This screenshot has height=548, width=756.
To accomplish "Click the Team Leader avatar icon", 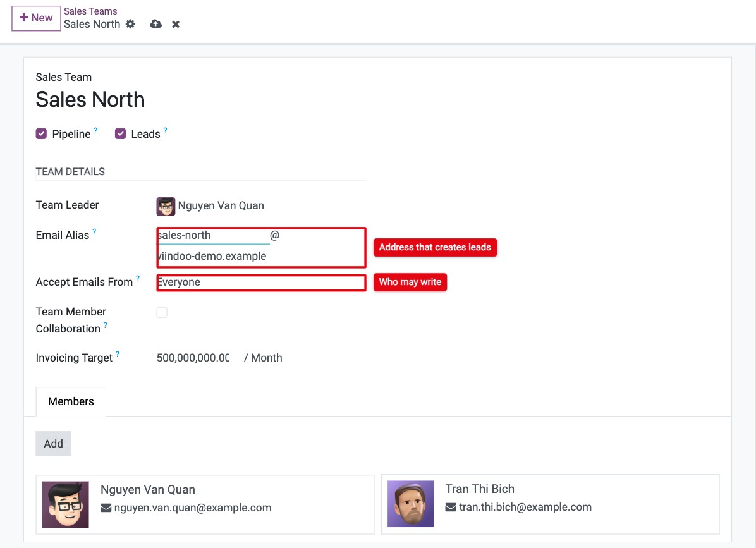I will (x=166, y=206).
